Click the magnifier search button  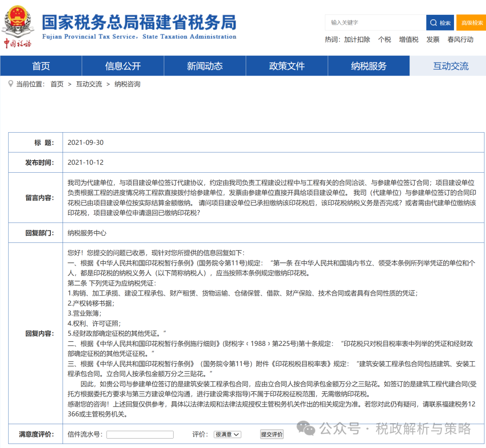(x=440, y=22)
